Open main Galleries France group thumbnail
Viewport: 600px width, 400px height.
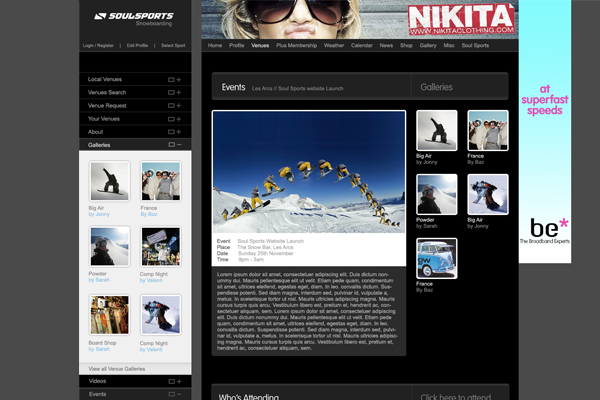488,131
